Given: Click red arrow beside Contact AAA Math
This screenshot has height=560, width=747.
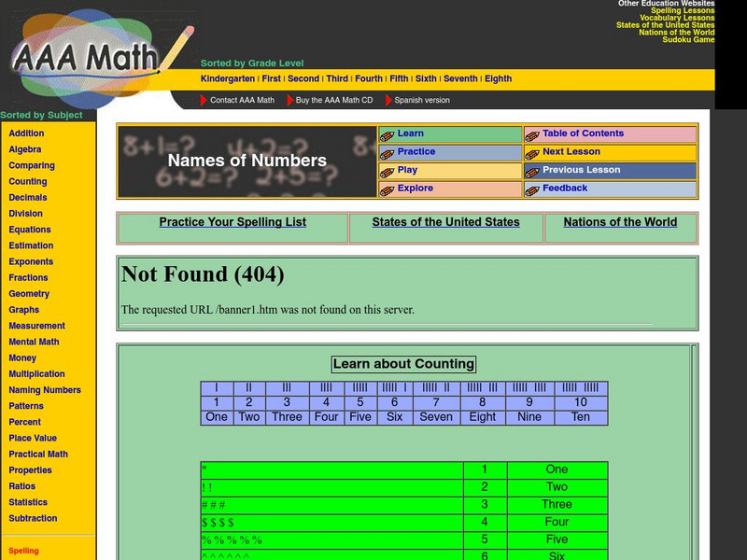Looking at the screenshot, I should pos(204,100).
